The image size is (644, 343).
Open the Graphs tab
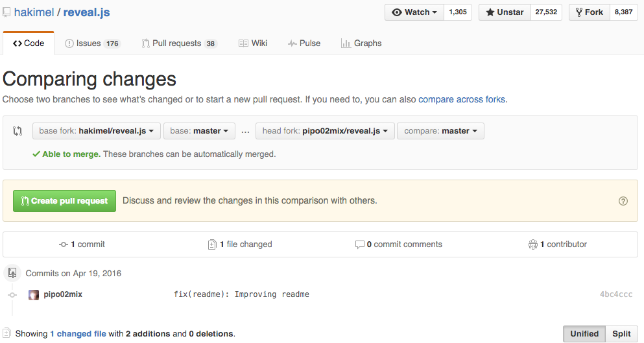click(361, 43)
